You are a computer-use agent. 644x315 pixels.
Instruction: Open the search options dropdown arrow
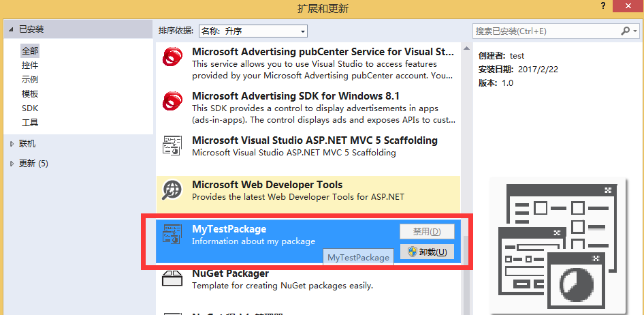(635, 31)
